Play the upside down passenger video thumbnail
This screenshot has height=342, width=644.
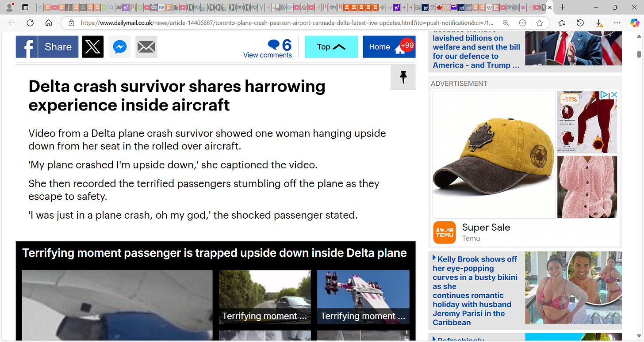(117, 305)
